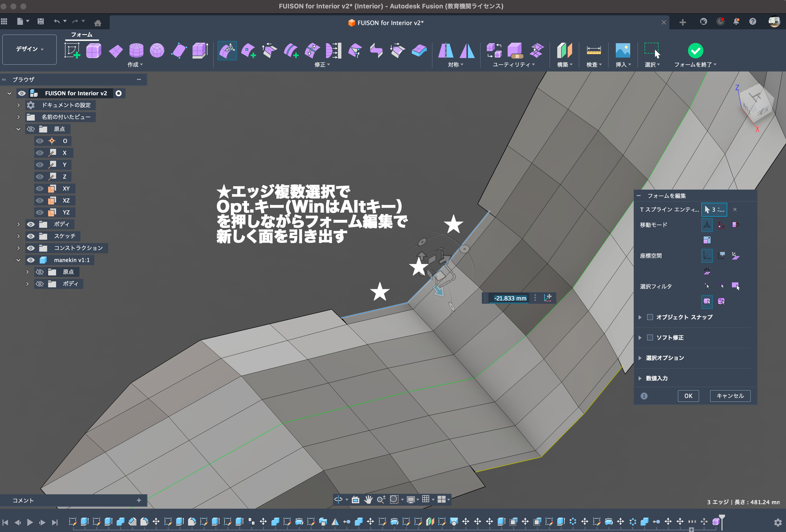Select the Cylinder form tool
Viewport: 786px width, 532px height.
136,51
